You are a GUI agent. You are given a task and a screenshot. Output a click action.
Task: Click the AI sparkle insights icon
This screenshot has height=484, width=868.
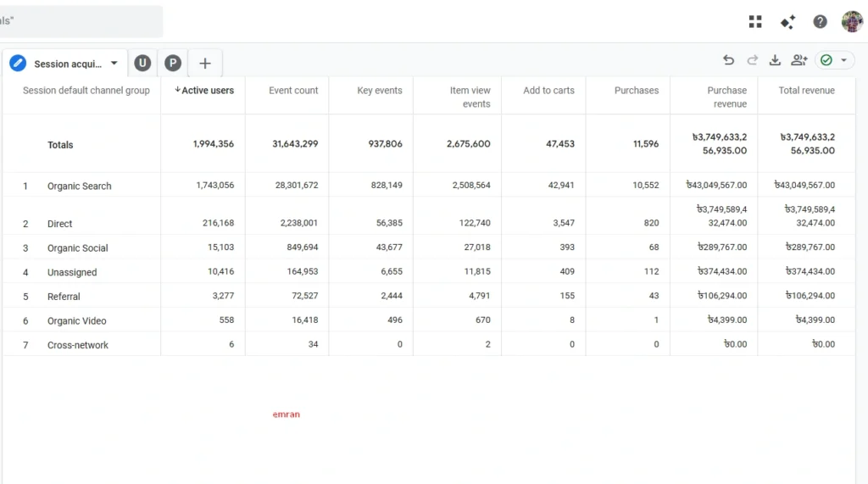tap(787, 22)
